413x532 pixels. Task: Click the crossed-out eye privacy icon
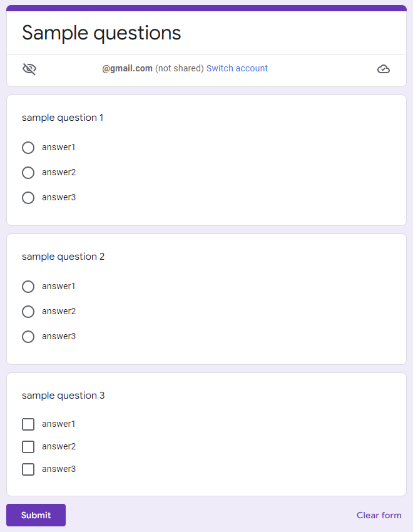29,69
